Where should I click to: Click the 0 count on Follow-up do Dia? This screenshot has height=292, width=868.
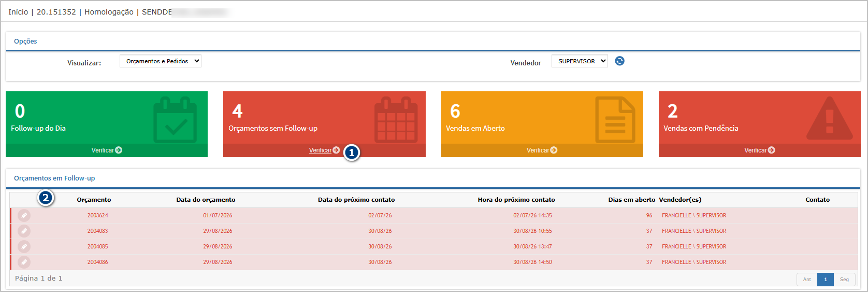pyautogui.click(x=20, y=111)
